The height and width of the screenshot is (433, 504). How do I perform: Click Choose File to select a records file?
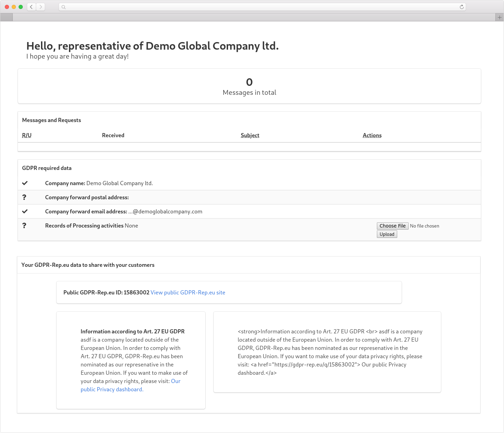click(x=392, y=226)
